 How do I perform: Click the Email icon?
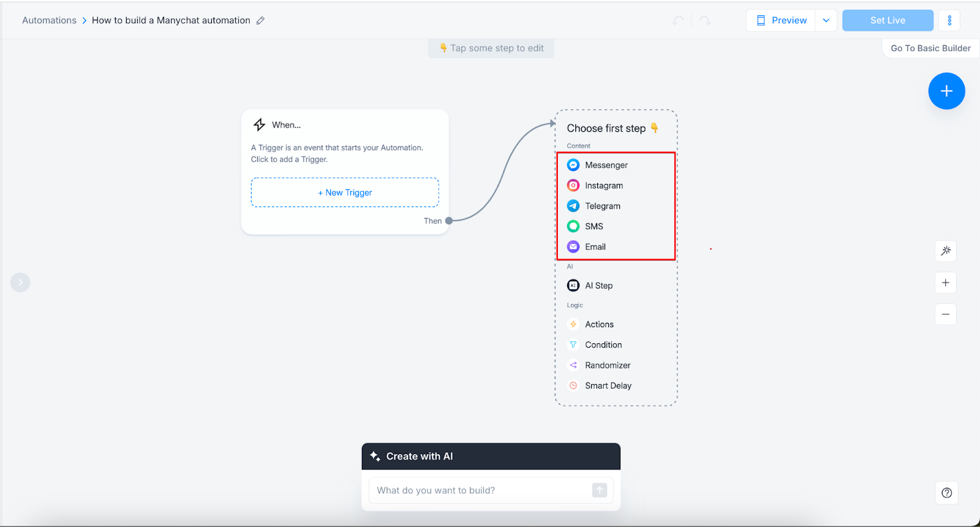tap(573, 246)
